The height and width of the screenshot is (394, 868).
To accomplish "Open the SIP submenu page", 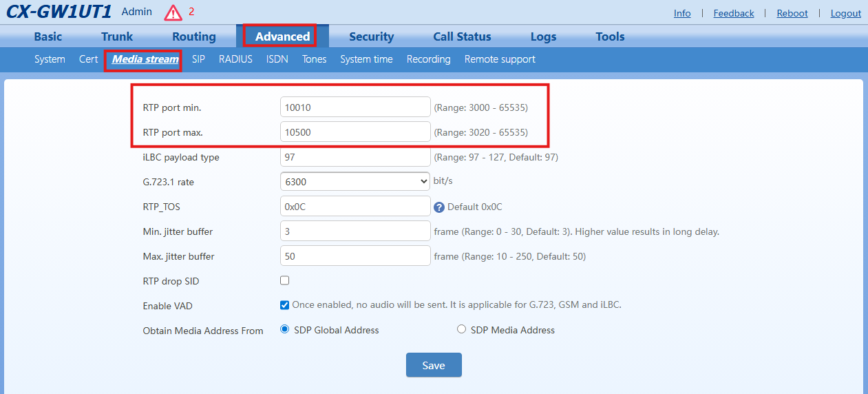I will (x=198, y=59).
